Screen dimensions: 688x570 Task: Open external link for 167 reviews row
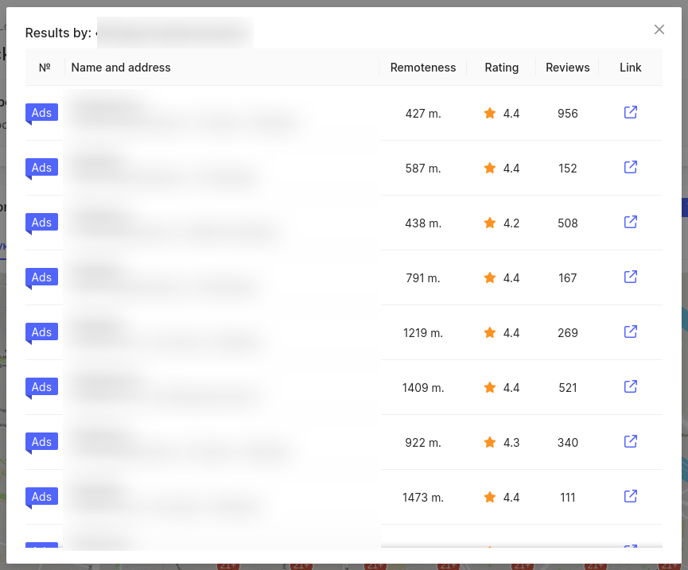pyautogui.click(x=630, y=277)
